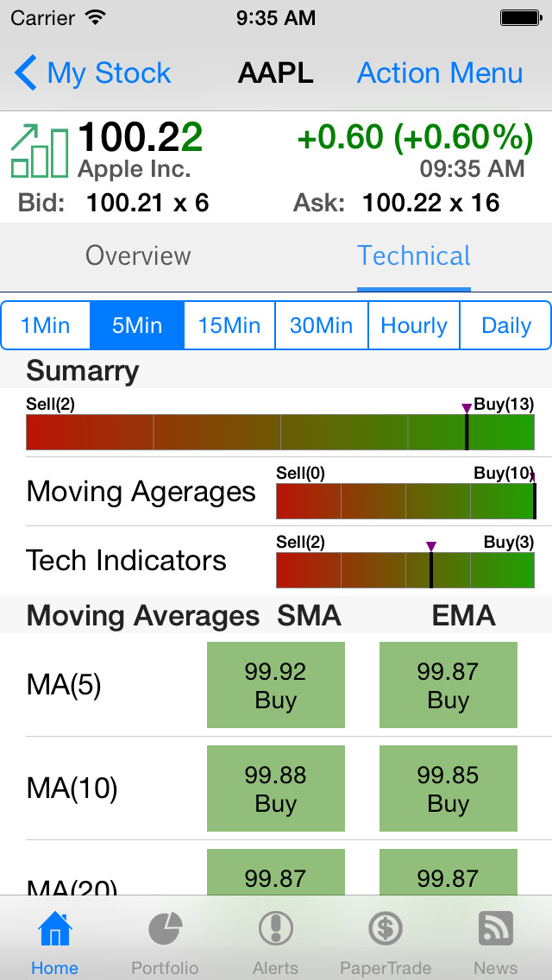Image resolution: width=552 pixels, height=980 pixels.
Task: Switch to 30Min interval segment
Action: 321,325
